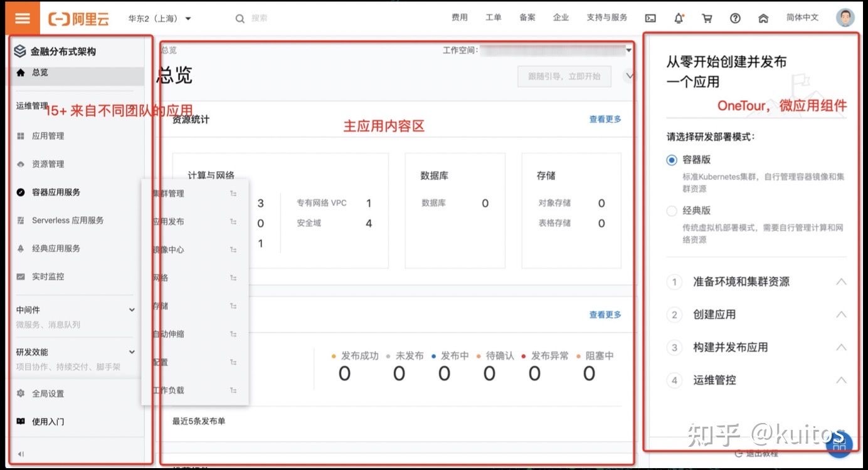The image size is (868, 470).
Task: Open the 费用 top menu
Action: point(460,18)
